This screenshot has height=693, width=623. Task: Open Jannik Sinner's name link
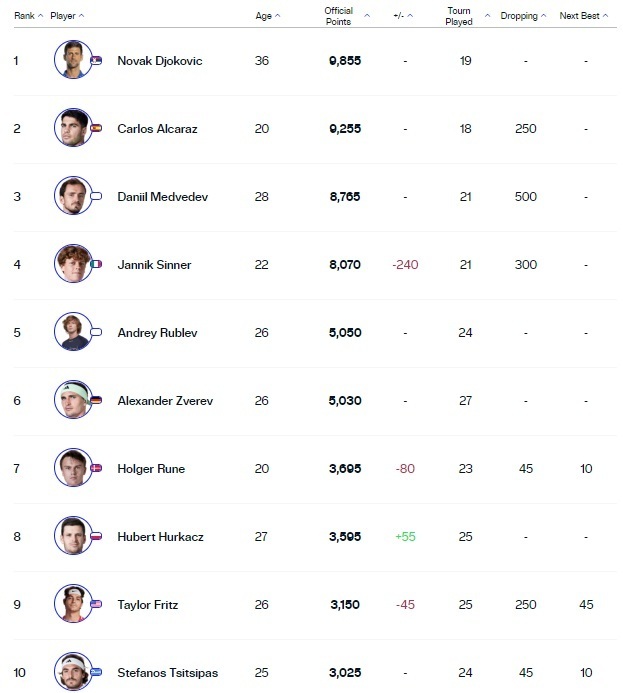(154, 265)
